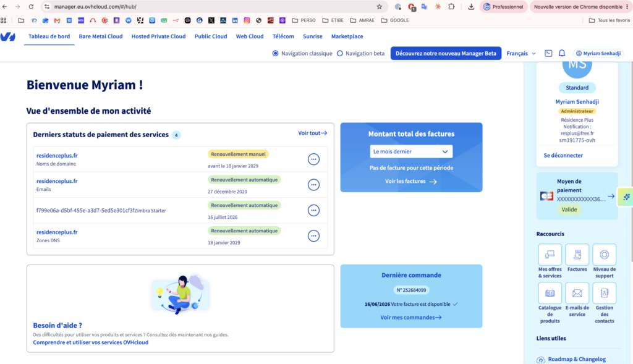Screen dimensions: 633x364
Task: Open Comprendre et utiliser vos services OVHcloud
Action: click(x=91, y=342)
